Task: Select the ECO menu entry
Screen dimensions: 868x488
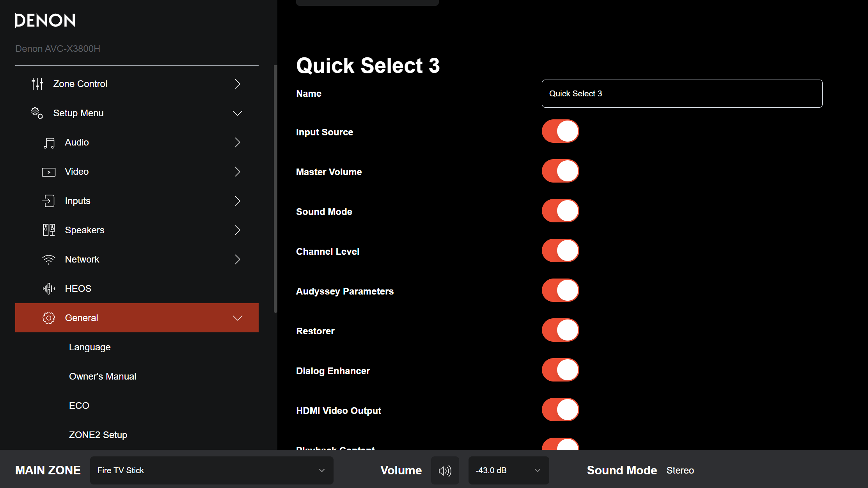Action: [79, 406]
